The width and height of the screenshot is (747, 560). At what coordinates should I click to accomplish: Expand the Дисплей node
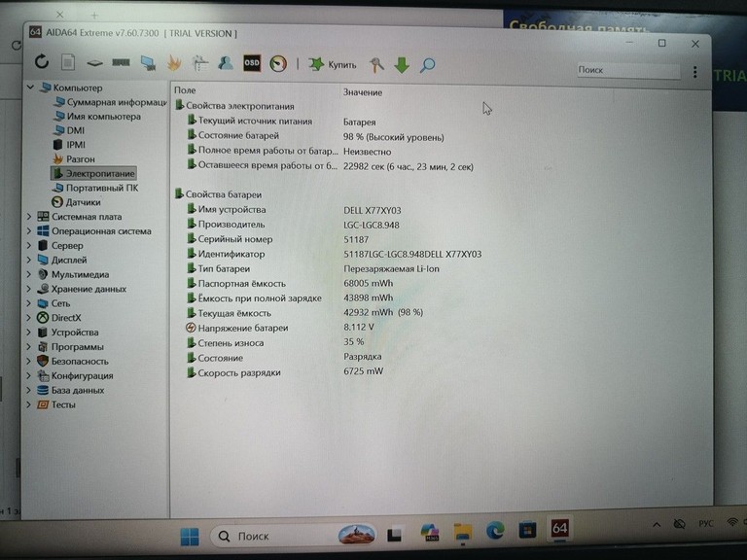(29, 260)
